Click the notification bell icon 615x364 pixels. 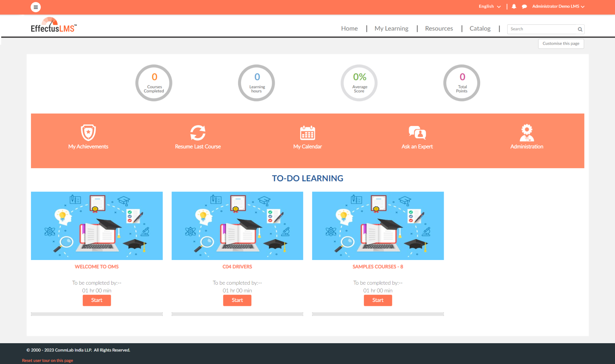(x=514, y=6)
